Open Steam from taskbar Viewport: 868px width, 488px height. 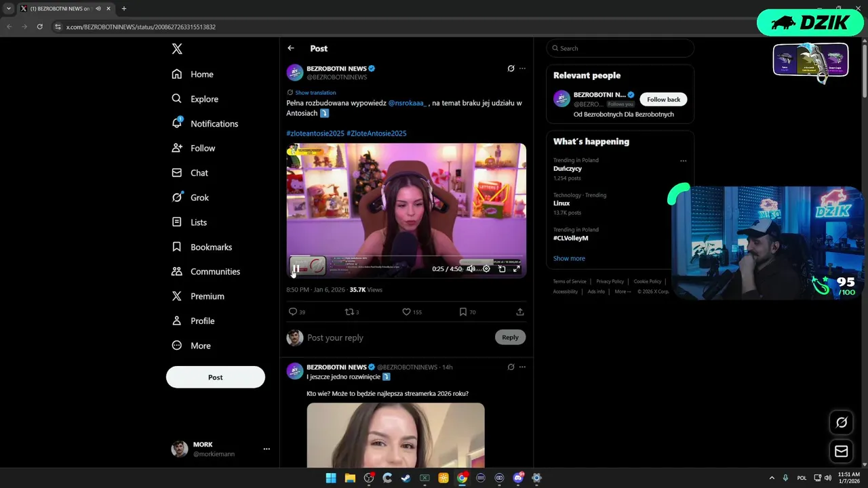click(x=406, y=478)
